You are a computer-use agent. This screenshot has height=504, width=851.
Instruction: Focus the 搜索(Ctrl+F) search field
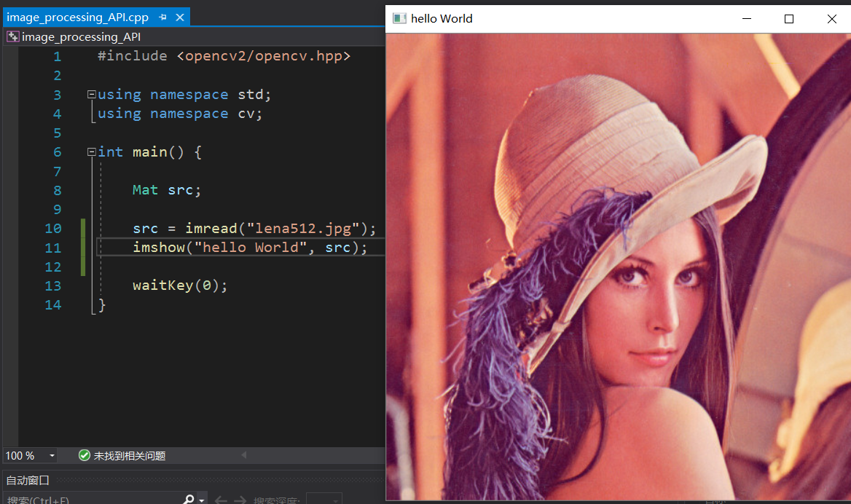(93, 500)
